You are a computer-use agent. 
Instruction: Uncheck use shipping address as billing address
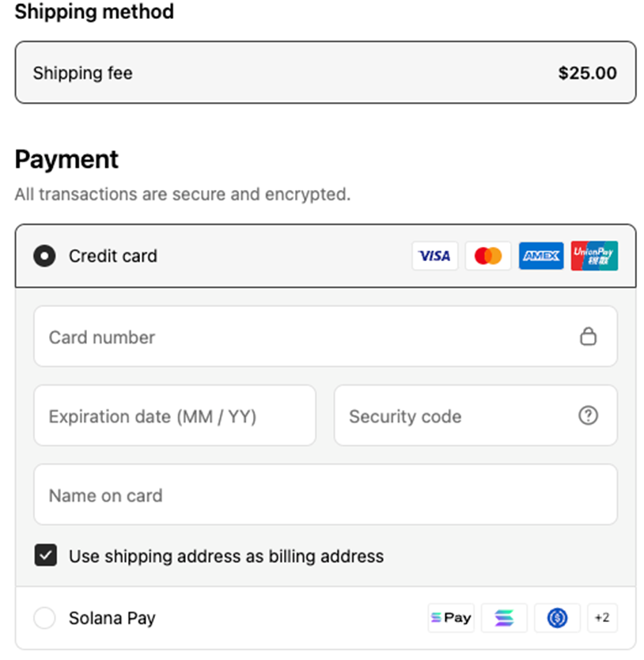pos(46,556)
